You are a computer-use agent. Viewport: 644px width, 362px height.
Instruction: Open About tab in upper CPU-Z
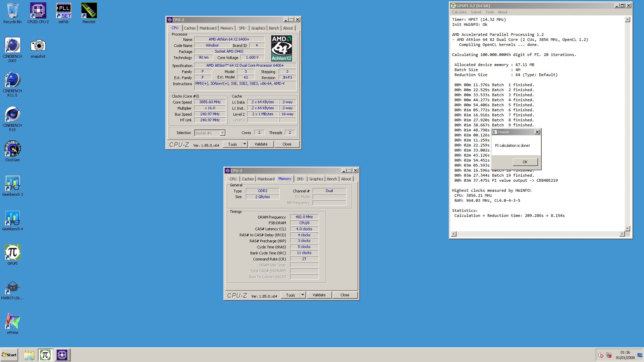coord(288,28)
